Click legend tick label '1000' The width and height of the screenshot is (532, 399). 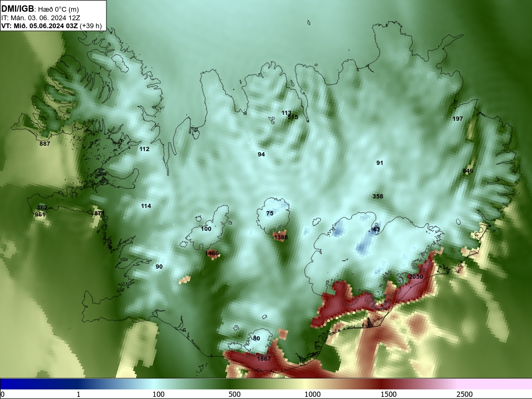pos(312,394)
